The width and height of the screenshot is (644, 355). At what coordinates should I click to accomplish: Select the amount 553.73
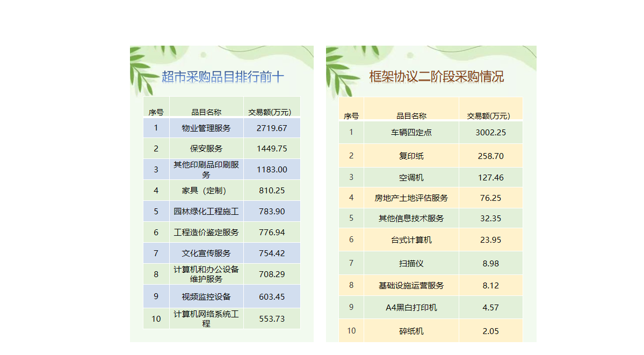[x=272, y=319]
